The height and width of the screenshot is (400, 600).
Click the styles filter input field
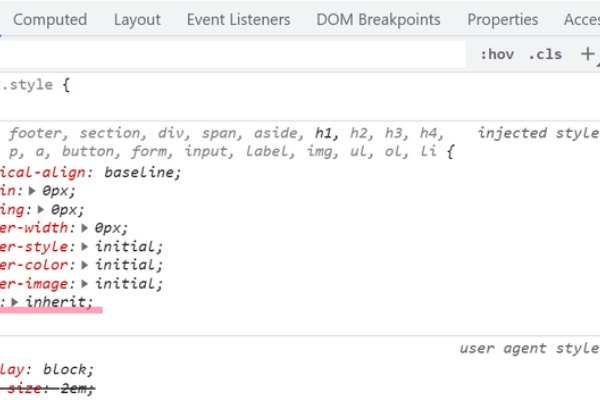(x=233, y=54)
